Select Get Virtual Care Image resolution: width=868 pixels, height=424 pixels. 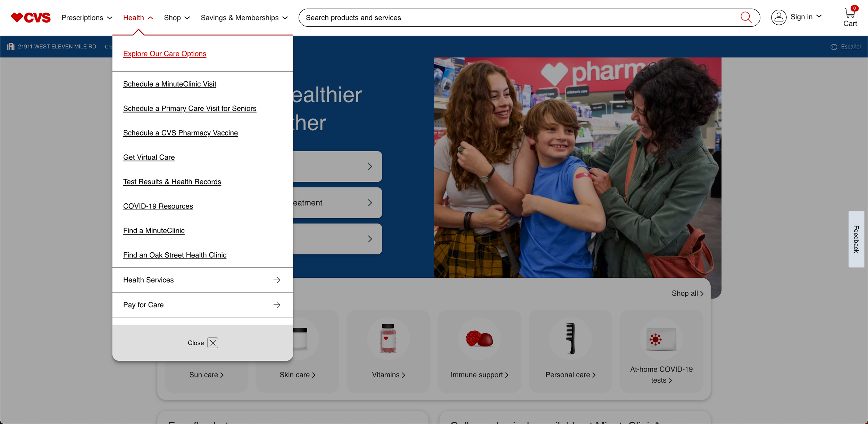[x=149, y=157]
